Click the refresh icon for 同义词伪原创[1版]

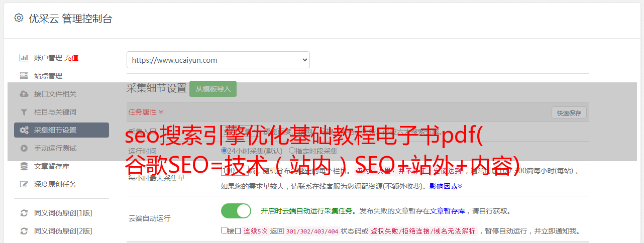24,213
